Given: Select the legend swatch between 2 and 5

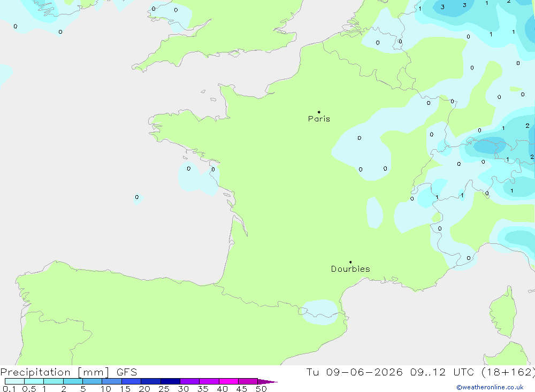Looking at the screenshot, I should (73, 381).
